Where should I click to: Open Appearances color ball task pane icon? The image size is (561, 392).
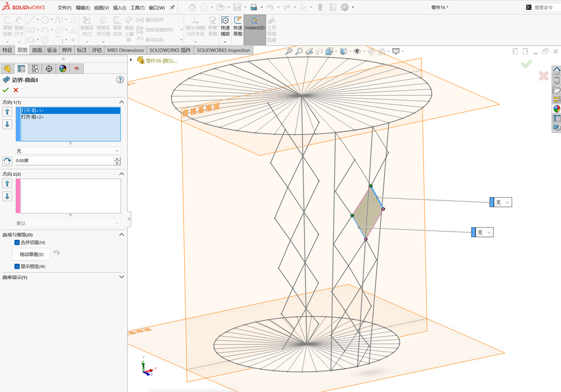coord(557,109)
